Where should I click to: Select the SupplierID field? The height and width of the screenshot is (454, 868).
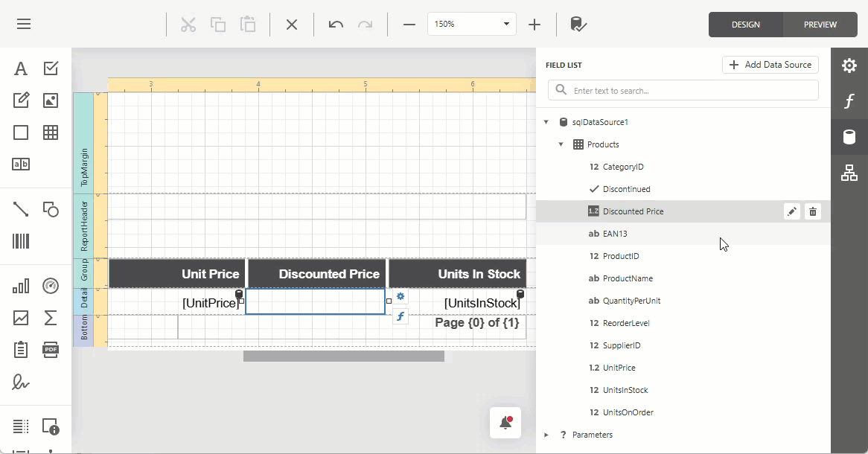click(x=683, y=345)
